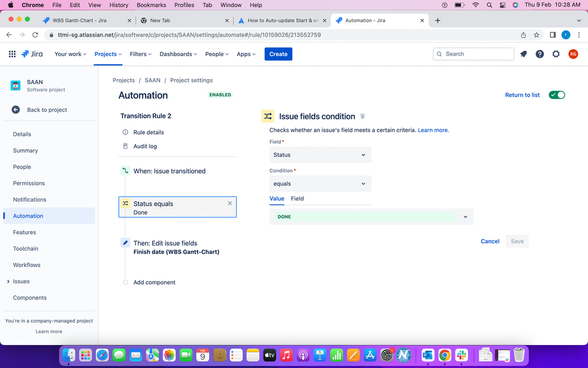Open the Condition dropdown showing equals

(x=321, y=183)
